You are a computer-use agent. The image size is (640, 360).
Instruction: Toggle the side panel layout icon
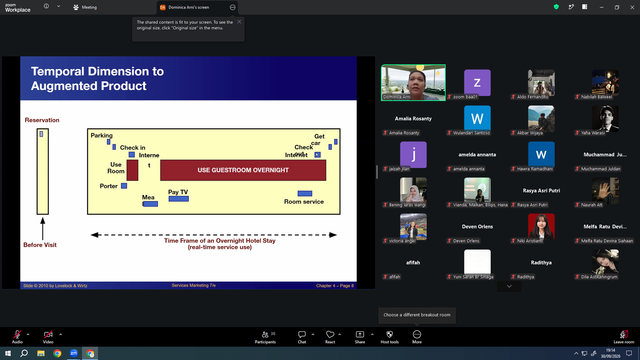(x=584, y=7)
